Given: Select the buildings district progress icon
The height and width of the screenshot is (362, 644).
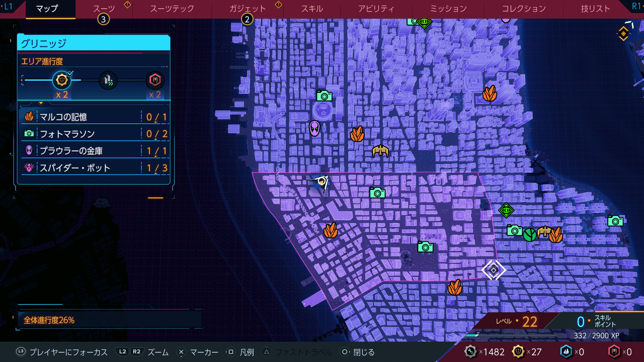Looking at the screenshot, I should click(x=108, y=80).
